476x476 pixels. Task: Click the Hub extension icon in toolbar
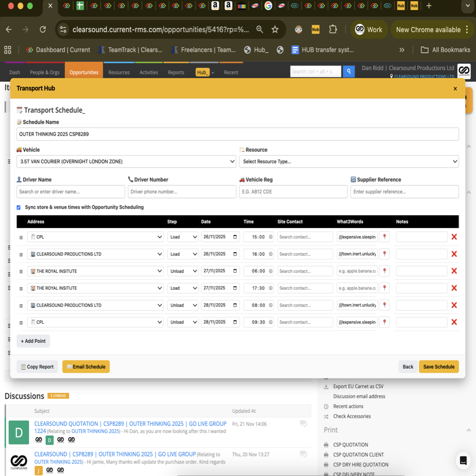(x=316, y=30)
